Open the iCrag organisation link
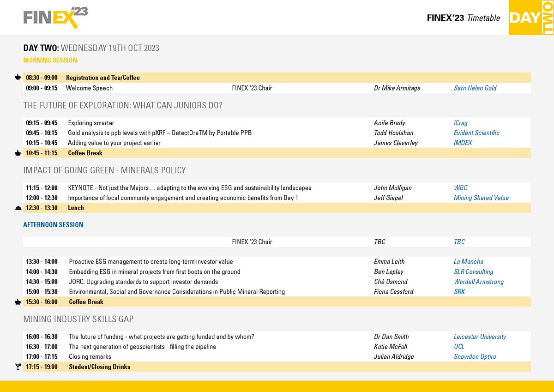This screenshot has width=554, height=392. (461, 123)
